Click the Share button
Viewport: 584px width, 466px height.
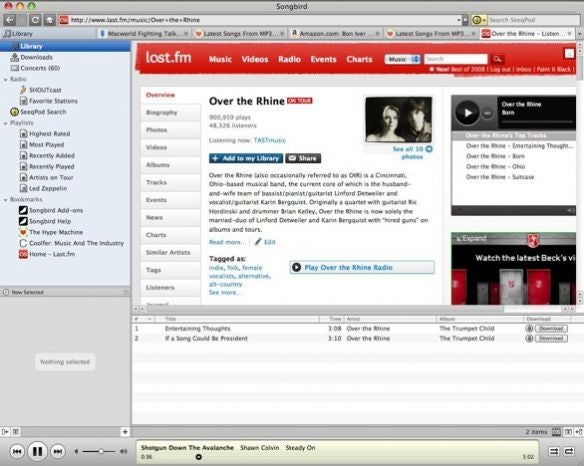303,158
